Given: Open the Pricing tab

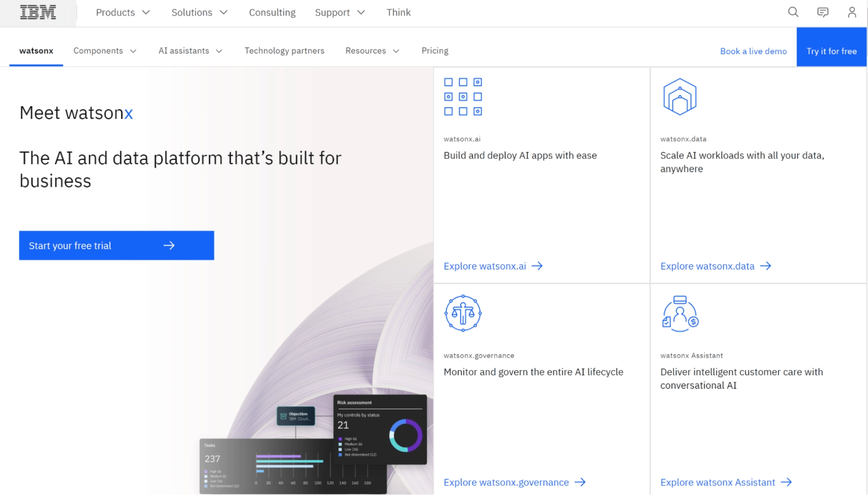Looking at the screenshot, I should coord(434,51).
